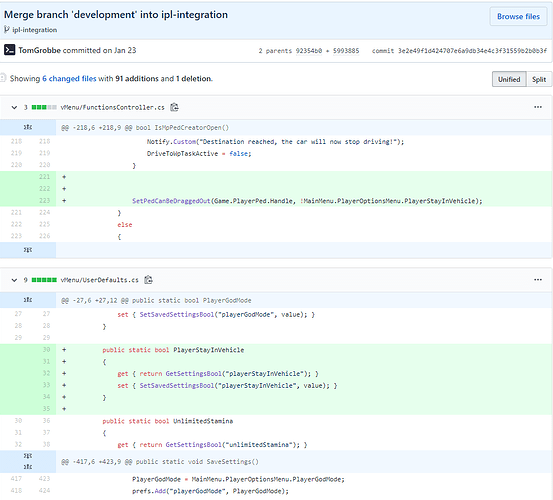Click the '+' marker on line 221
The height and width of the screenshot is (500, 553).
click(64, 177)
